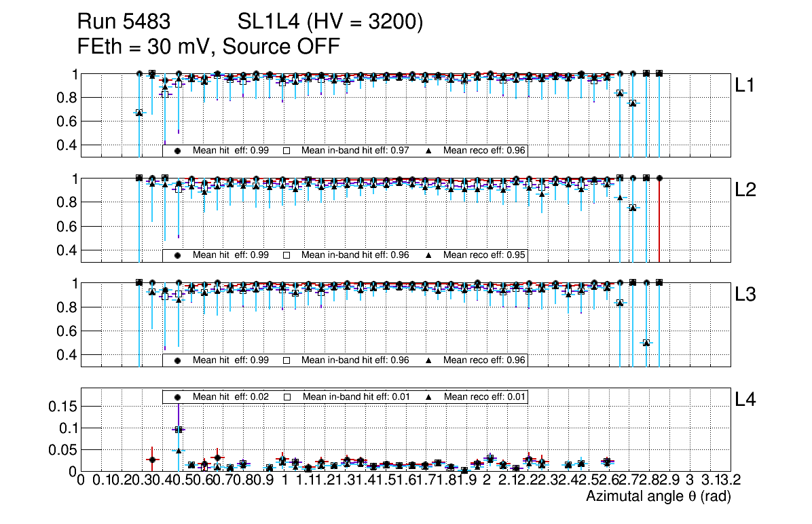
Task: Click the open square legend marker in L3
Action: click(287, 360)
